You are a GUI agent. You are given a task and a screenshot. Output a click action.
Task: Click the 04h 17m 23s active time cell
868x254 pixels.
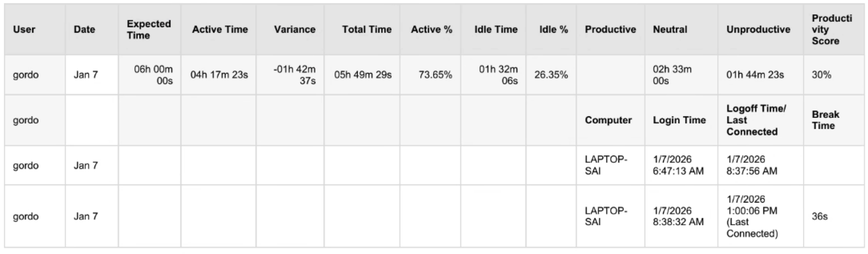tap(219, 75)
